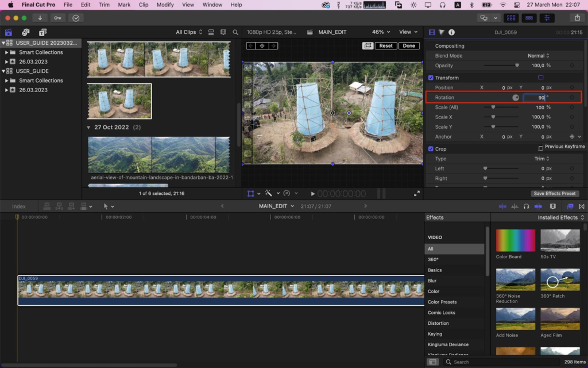The image size is (588, 368).
Task: Click the browser search magnifier icon
Action: tap(235, 32)
